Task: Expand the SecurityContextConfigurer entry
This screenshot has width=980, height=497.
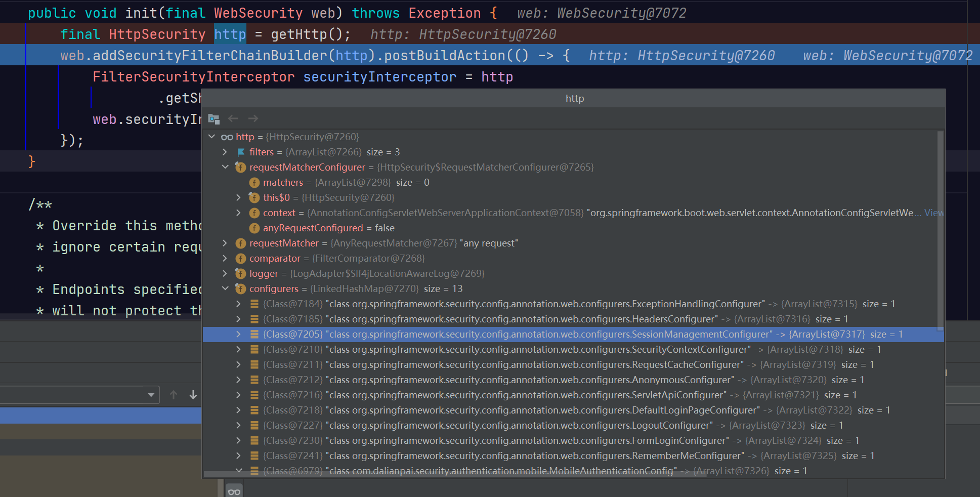Action: [239, 349]
